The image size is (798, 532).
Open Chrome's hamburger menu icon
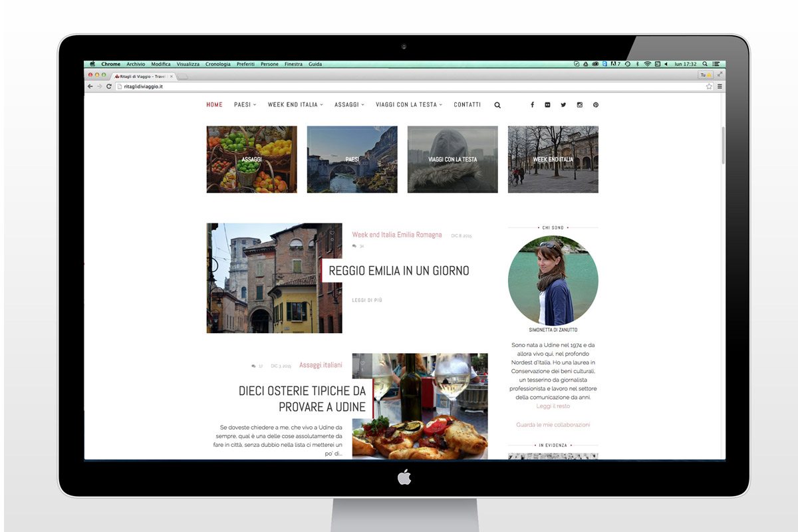coord(720,86)
